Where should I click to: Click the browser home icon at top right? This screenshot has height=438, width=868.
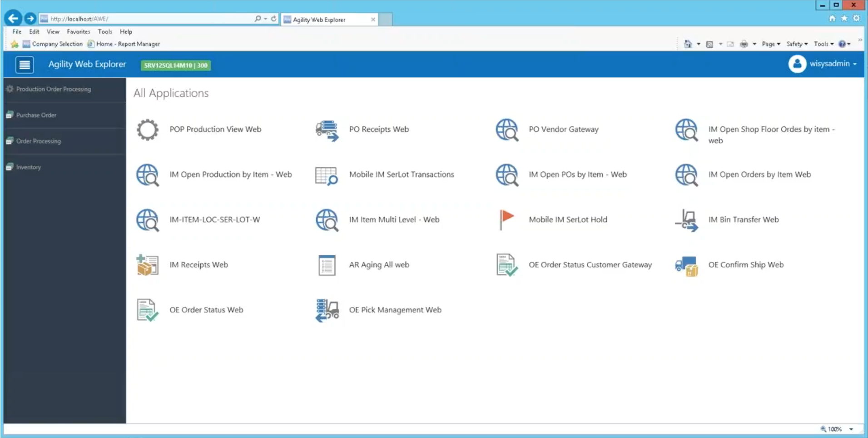point(832,18)
